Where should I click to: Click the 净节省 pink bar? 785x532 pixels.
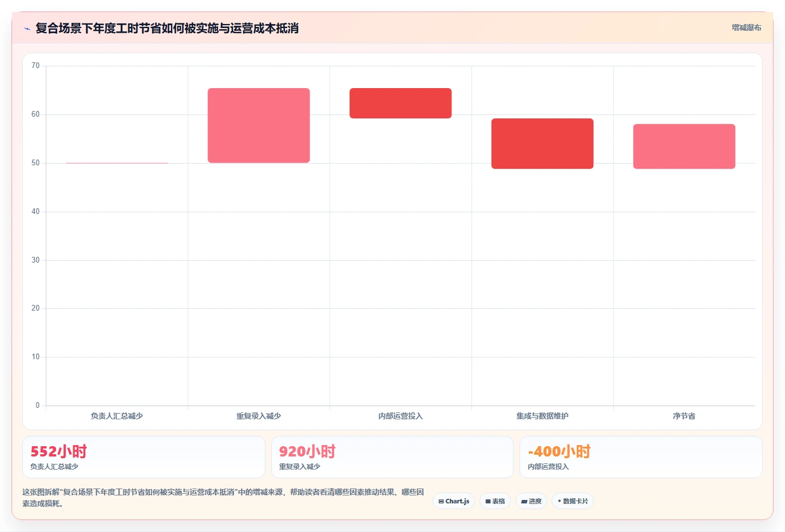pyautogui.click(x=684, y=146)
